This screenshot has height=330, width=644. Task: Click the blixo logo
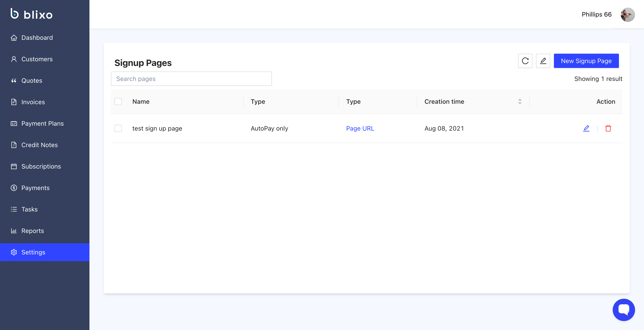pos(32,14)
